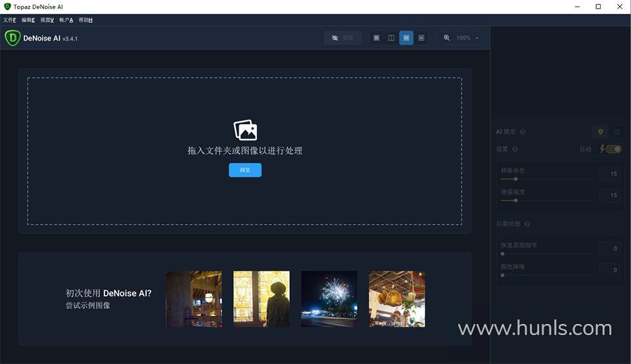
Task: Click the AI model help question icon
Action: [x=523, y=132]
